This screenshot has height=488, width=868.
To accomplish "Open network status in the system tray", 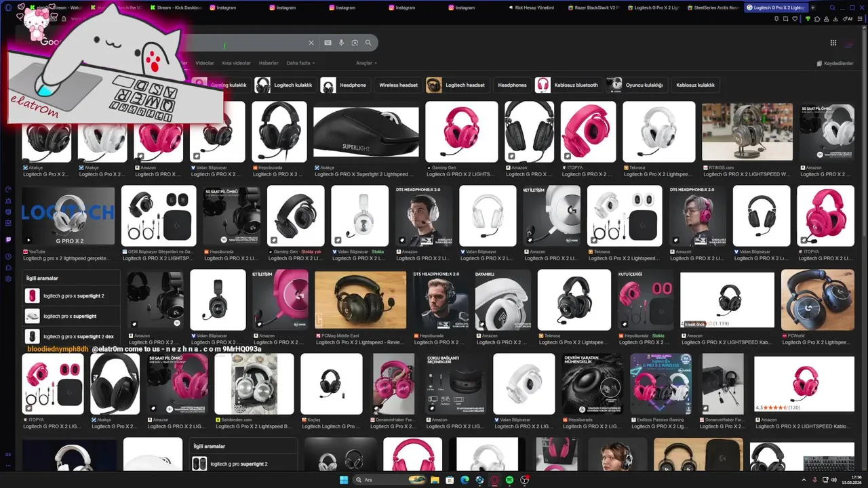I will point(824,480).
